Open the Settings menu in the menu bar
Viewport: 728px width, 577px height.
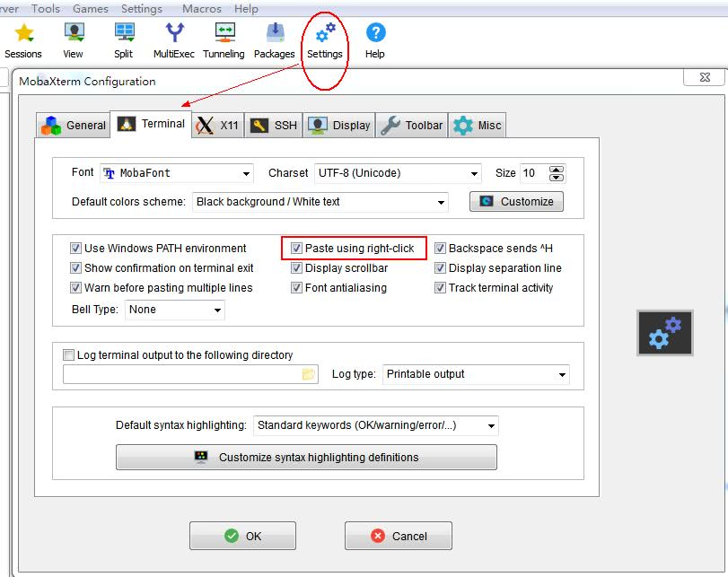[142, 9]
